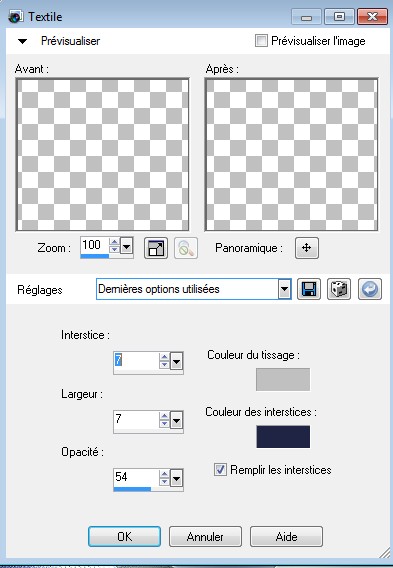
Task: Collapse the Prévisualiser preview section
Action: coord(22,41)
